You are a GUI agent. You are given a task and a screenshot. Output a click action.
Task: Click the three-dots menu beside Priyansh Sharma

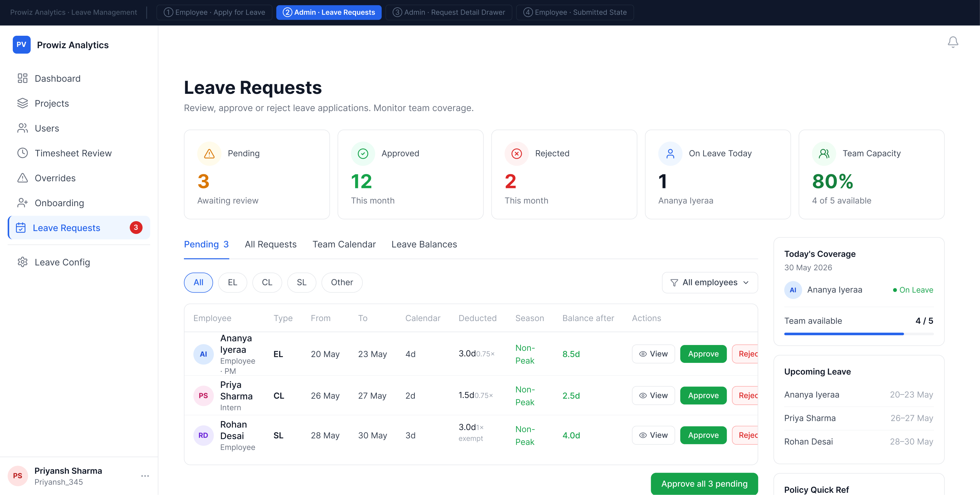click(x=145, y=476)
